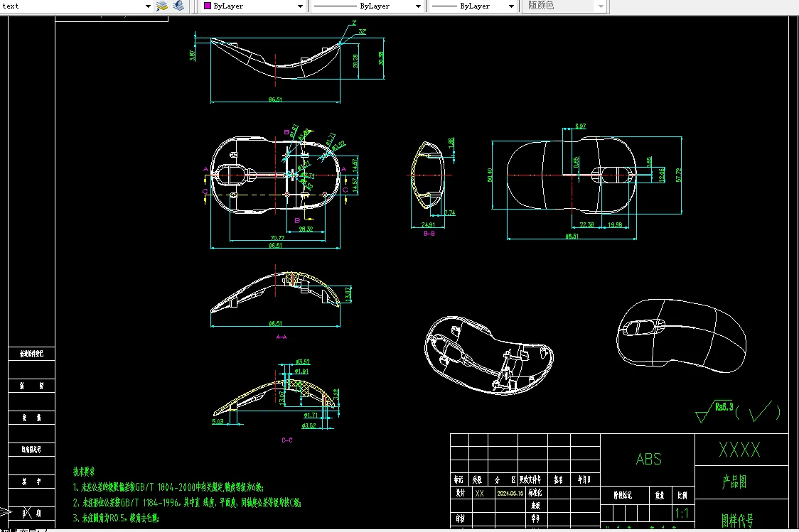Open the Layer Properties Manager icon
This screenshot has width=799, height=532.
point(162,6)
